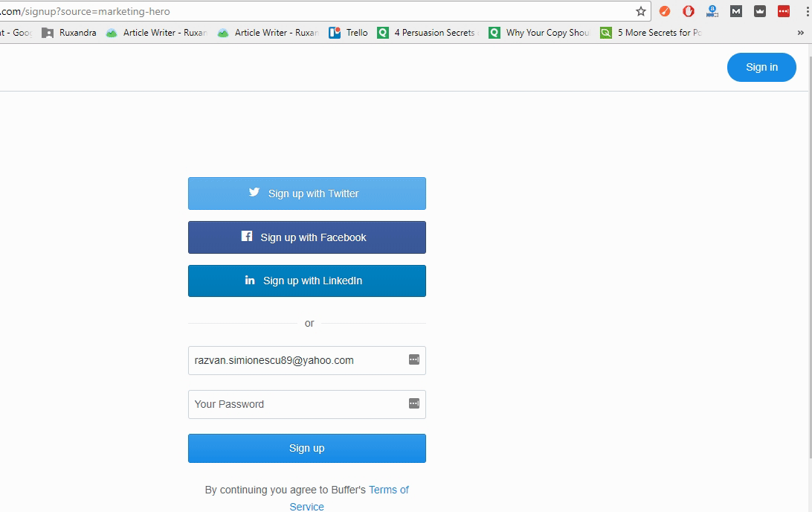This screenshot has height=512, width=812.
Task: Open the dark 'M' extension icon
Action: click(x=736, y=11)
